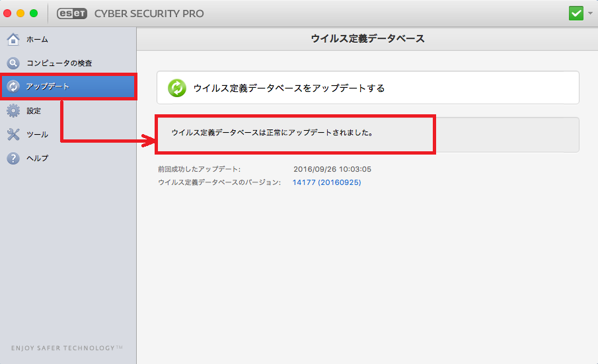Expand the dropdown arrow beside status checkmark
Viewport: 598px width, 364px height.
(x=590, y=13)
